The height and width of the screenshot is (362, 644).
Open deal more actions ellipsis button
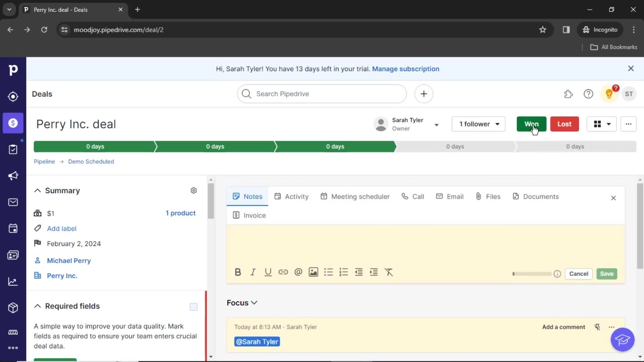tap(629, 124)
